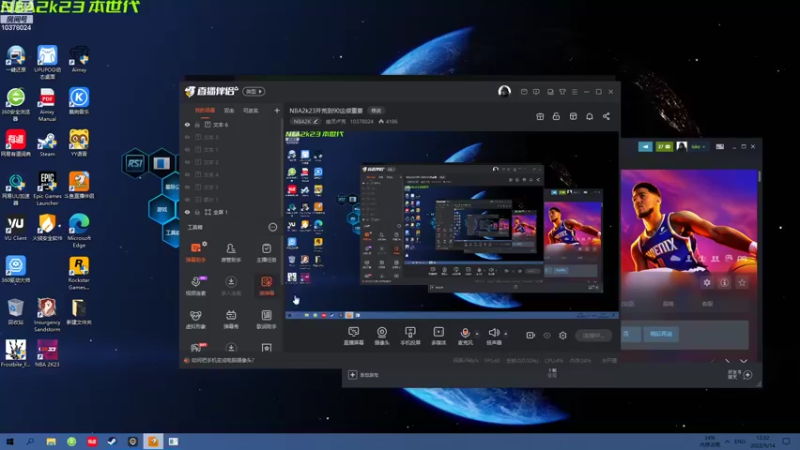The image size is (800, 450).
Task: Open the 歌词助手 tool
Action: (266, 319)
